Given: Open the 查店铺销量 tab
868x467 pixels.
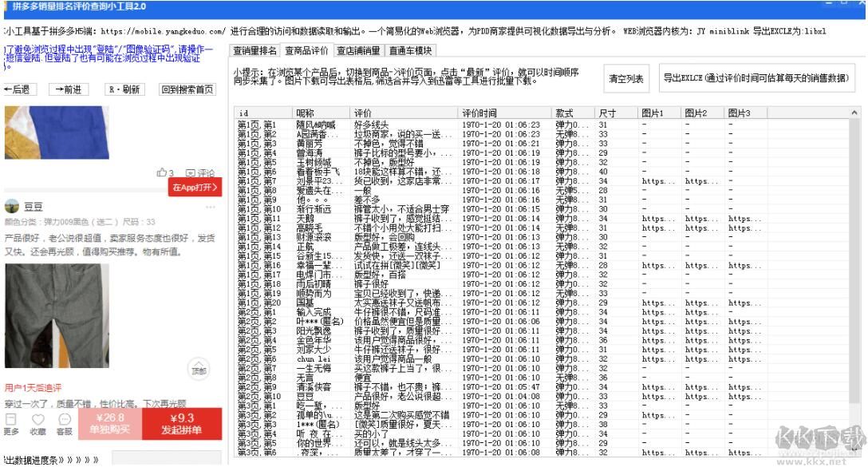Looking at the screenshot, I should (x=358, y=51).
